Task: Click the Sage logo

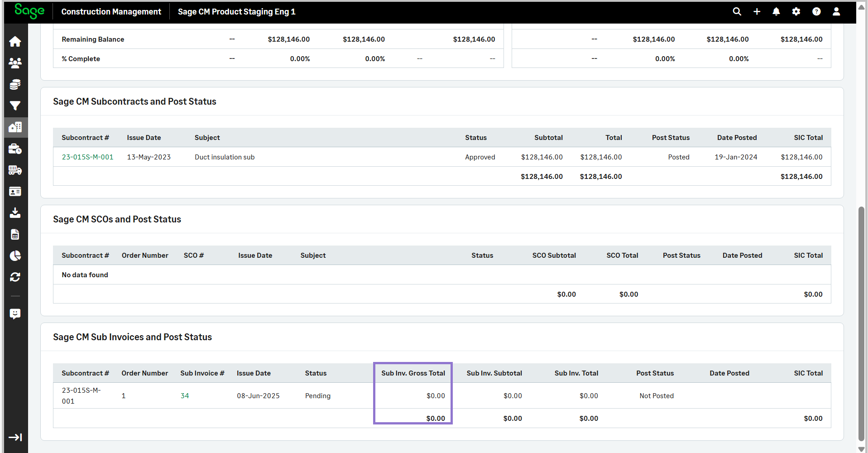Action: coord(29,11)
